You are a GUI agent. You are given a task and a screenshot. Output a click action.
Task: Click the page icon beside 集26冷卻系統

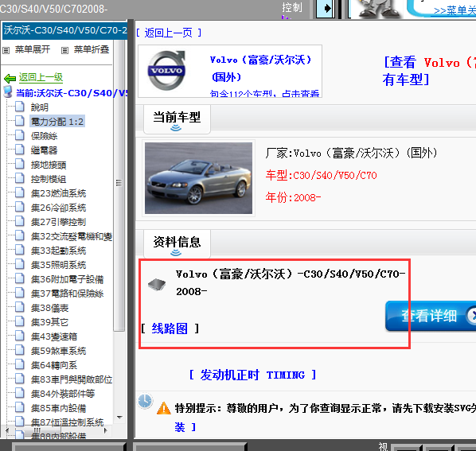point(20,207)
